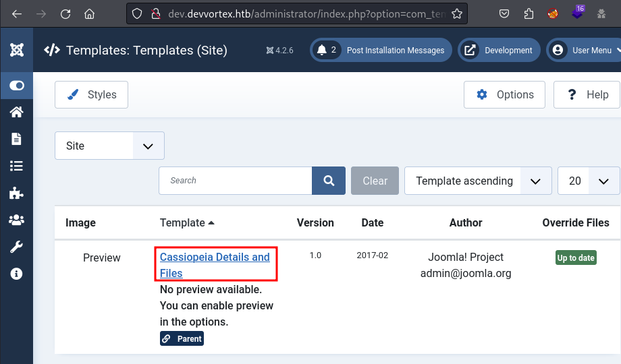
Task: Open the Content sidebar file icon
Action: [17, 140]
